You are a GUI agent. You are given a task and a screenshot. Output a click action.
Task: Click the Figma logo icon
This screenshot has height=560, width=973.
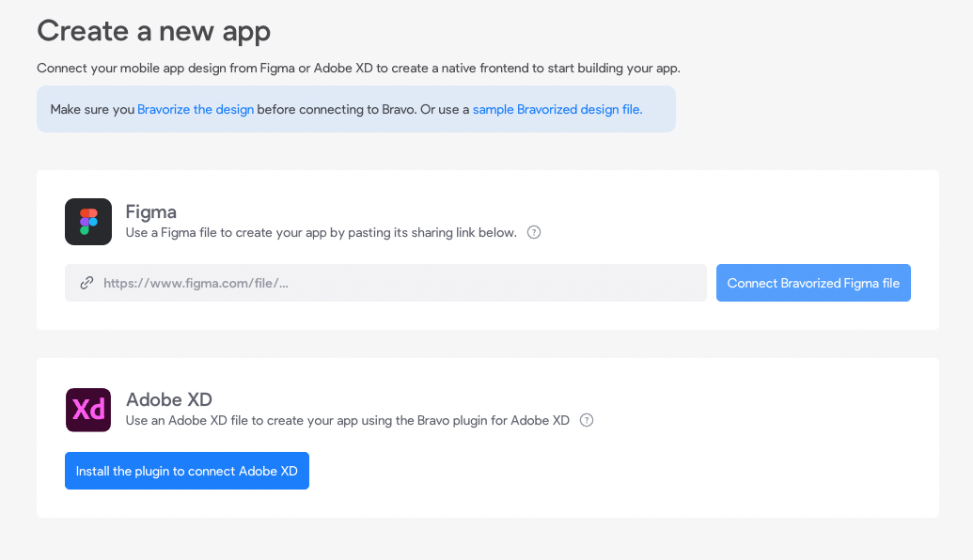click(88, 222)
